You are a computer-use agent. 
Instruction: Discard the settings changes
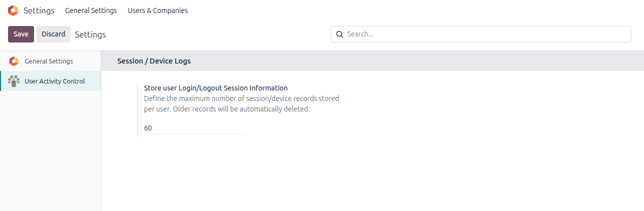point(53,34)
